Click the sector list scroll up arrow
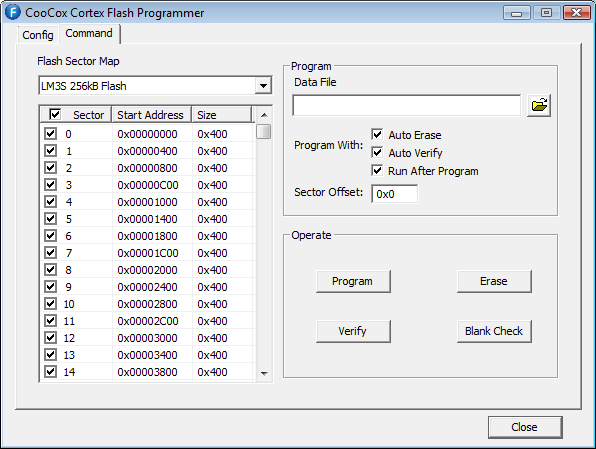Viewport: 596px width, 449px height. coord(264,114)
